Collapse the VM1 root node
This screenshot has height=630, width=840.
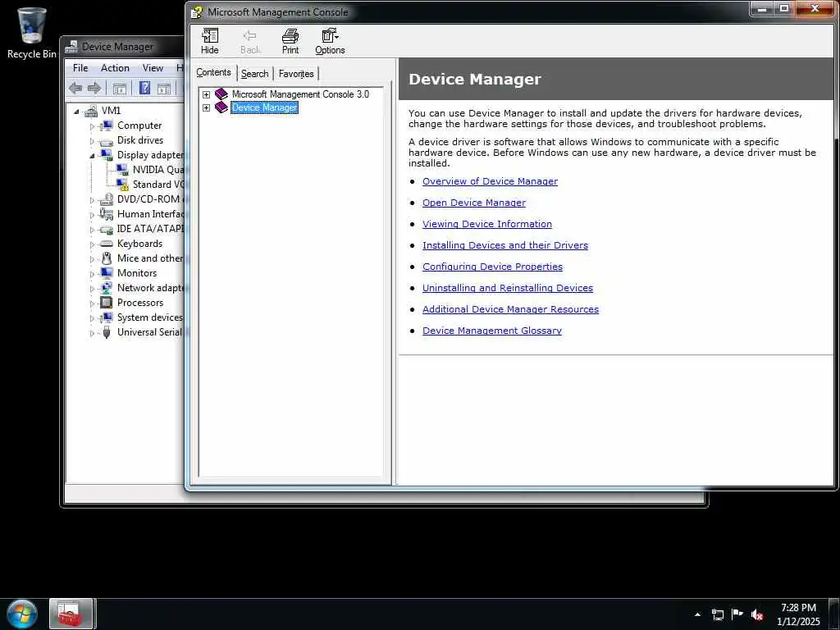(76, 112)
